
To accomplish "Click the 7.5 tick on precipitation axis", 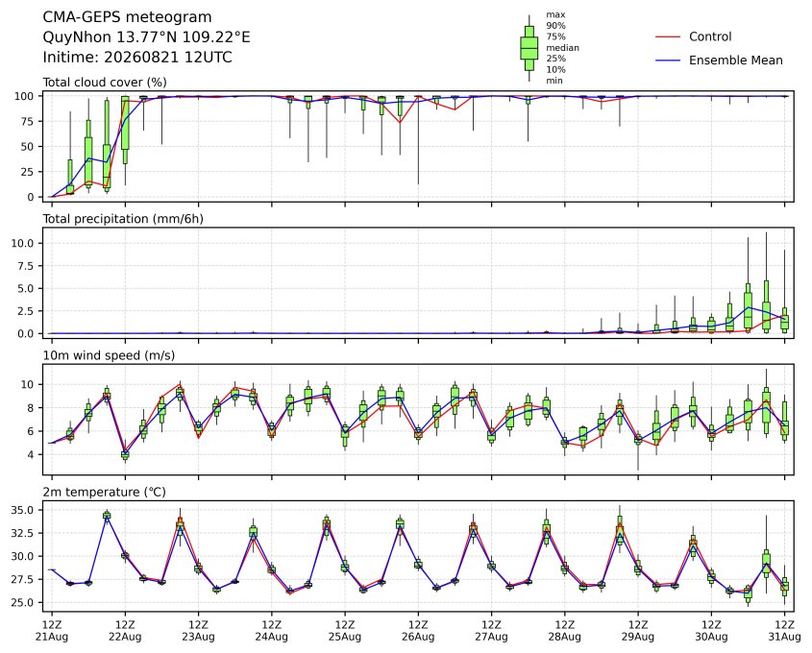I will pyautogui.click(x=26, y=266).
